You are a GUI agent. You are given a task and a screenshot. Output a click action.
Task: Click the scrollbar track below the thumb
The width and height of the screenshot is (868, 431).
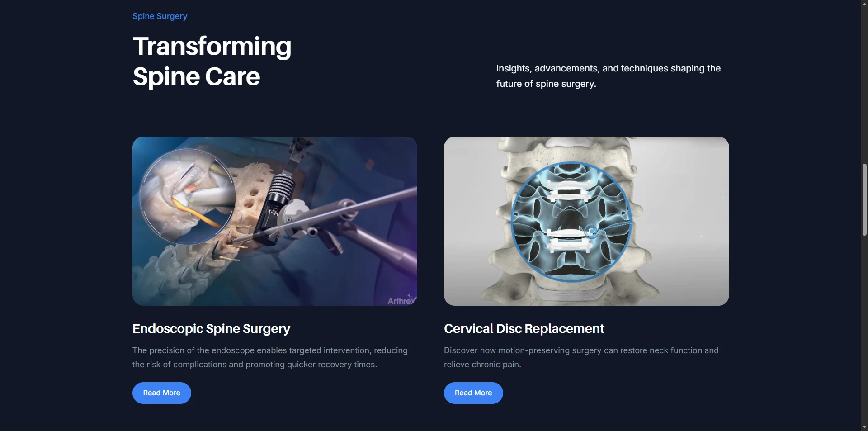pyautogui.click(x=864, y=329)
